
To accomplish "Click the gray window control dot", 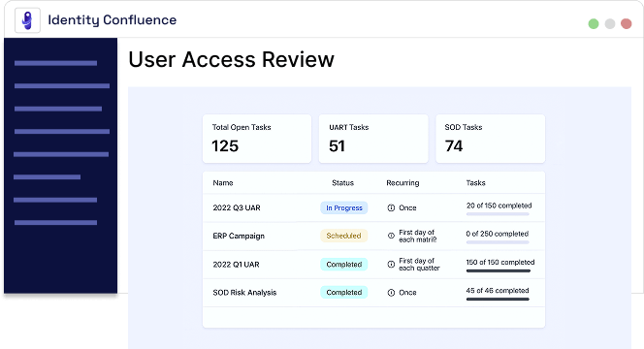I will (x=610, y=24).
